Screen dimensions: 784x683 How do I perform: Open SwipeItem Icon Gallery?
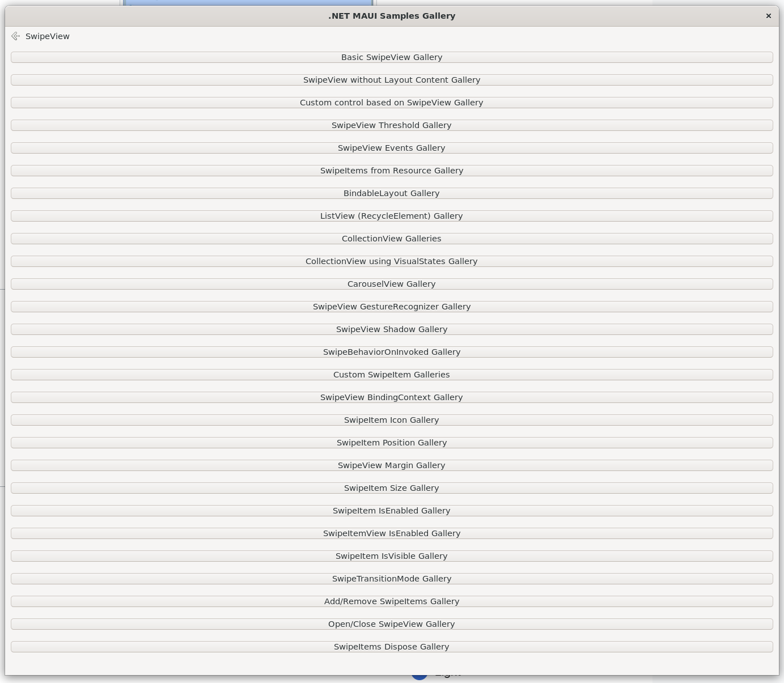click(x=392, y=420)
